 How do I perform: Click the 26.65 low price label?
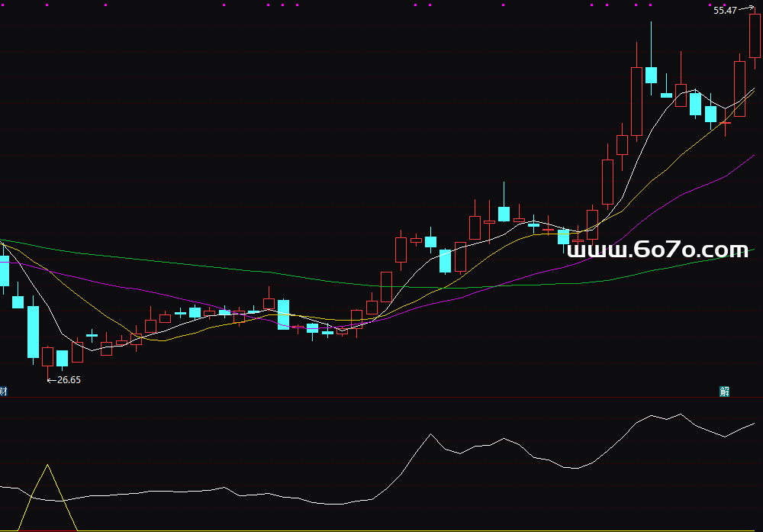tap(69, 379)
